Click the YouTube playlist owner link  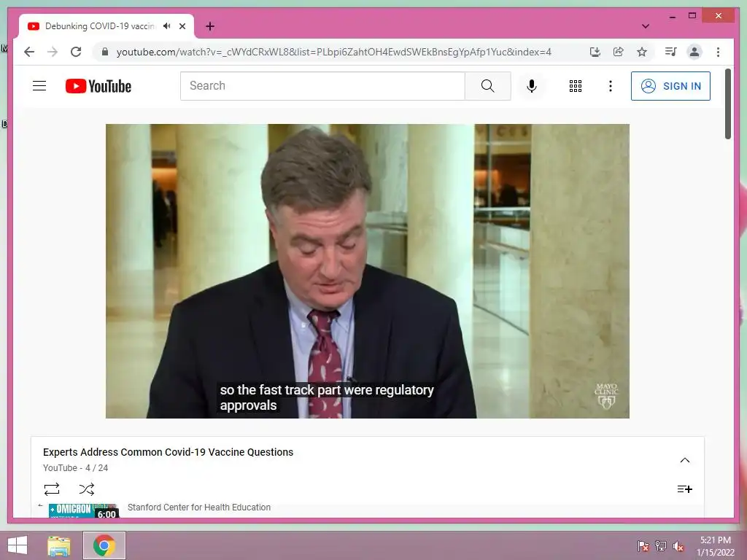60,468
